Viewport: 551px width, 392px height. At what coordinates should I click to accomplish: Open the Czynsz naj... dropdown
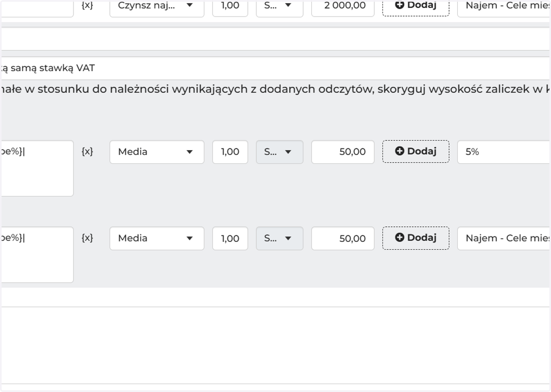click(157, 8)
